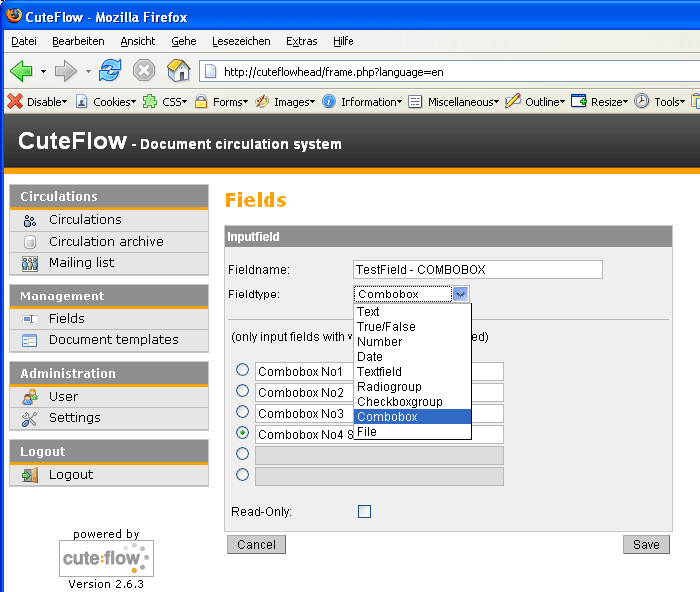Open the Images toolbar menu

[x=285, y=102]
